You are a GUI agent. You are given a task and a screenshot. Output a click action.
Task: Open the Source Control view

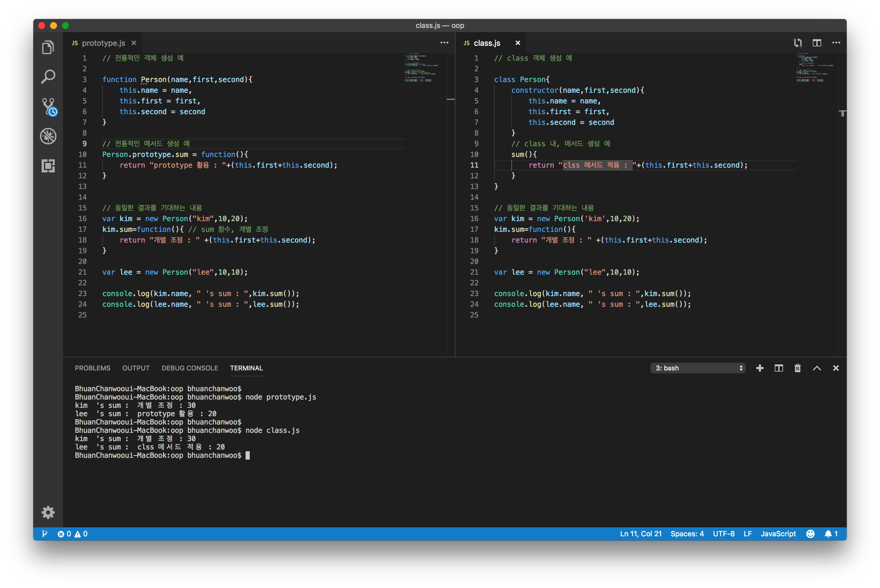pos(48,106)
